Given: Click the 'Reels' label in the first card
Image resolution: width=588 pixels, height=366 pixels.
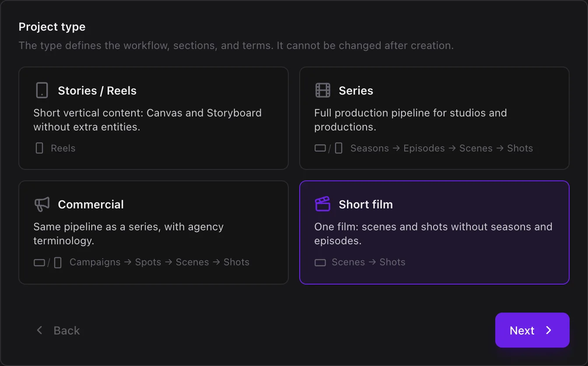Looking at the screenshot, I should (x=63, y=148).
